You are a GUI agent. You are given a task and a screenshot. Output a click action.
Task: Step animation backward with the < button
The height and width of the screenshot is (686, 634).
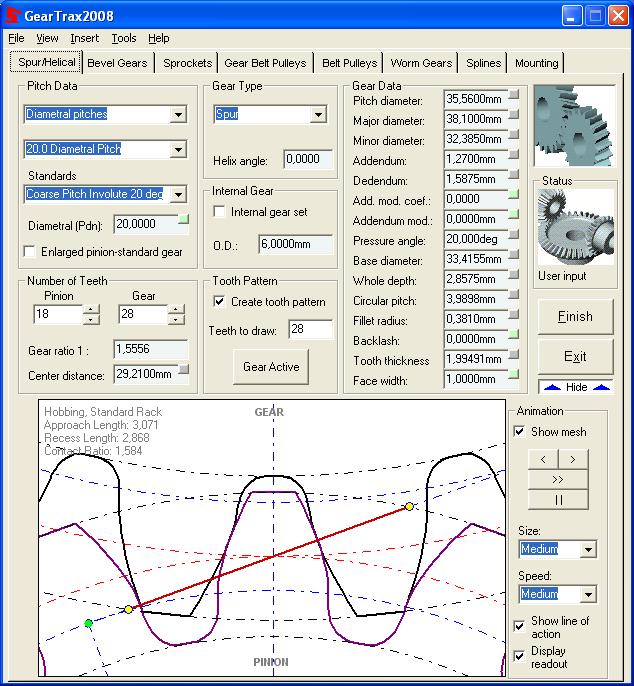tap(543, 459)
